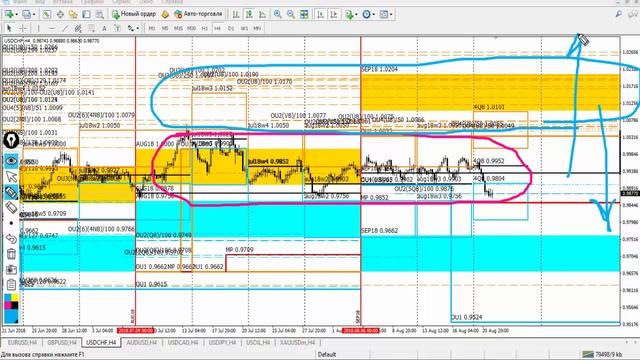Zoom in on the chart
Image resolution: width=640 pixels, height=360 pixels.
click(x=278, y=14)
